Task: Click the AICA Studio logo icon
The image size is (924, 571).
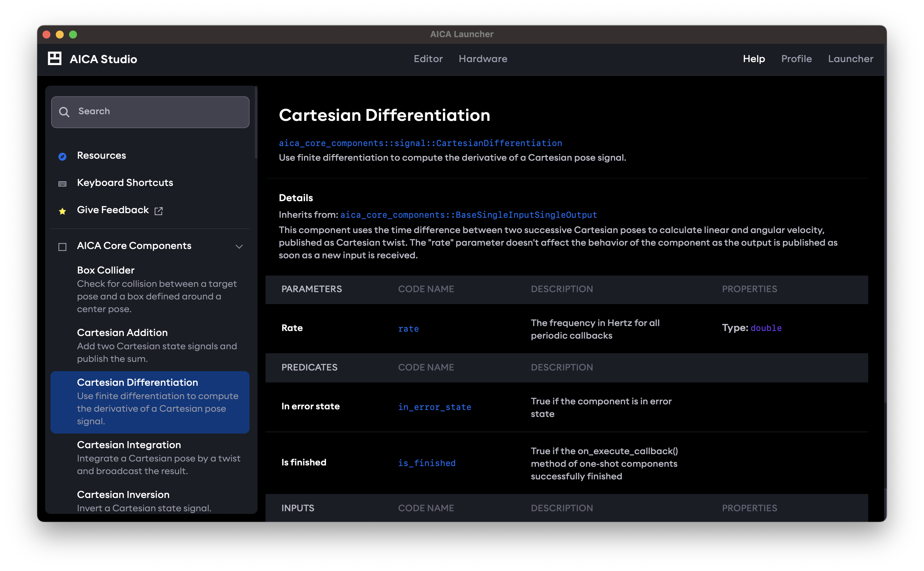Action: pyautogui.click(x=54, y=58)
